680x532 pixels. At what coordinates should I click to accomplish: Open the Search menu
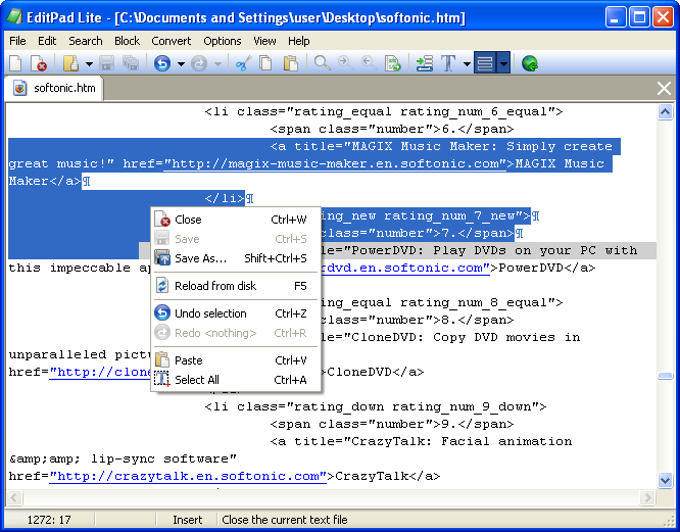(85, 41)
